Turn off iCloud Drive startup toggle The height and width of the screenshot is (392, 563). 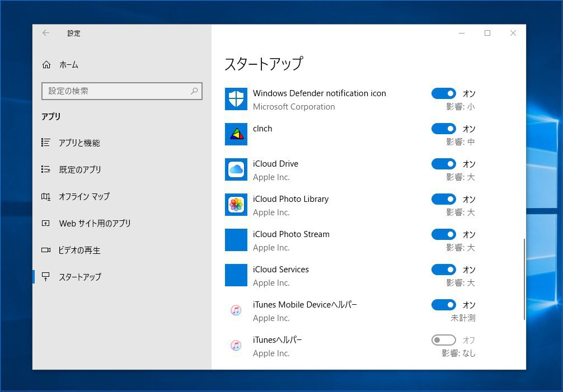pos(443,164)
